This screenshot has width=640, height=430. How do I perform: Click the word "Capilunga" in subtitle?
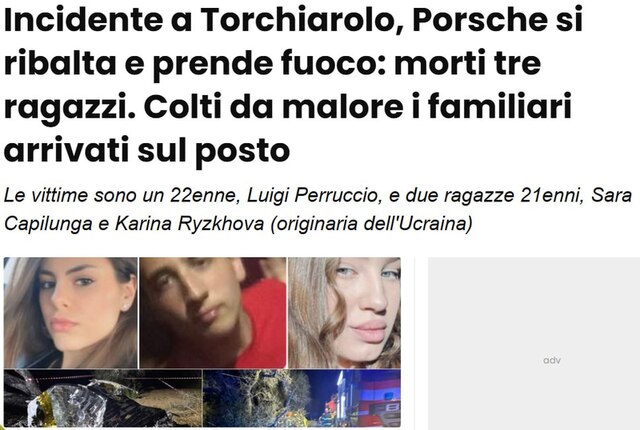pos(48,224)
